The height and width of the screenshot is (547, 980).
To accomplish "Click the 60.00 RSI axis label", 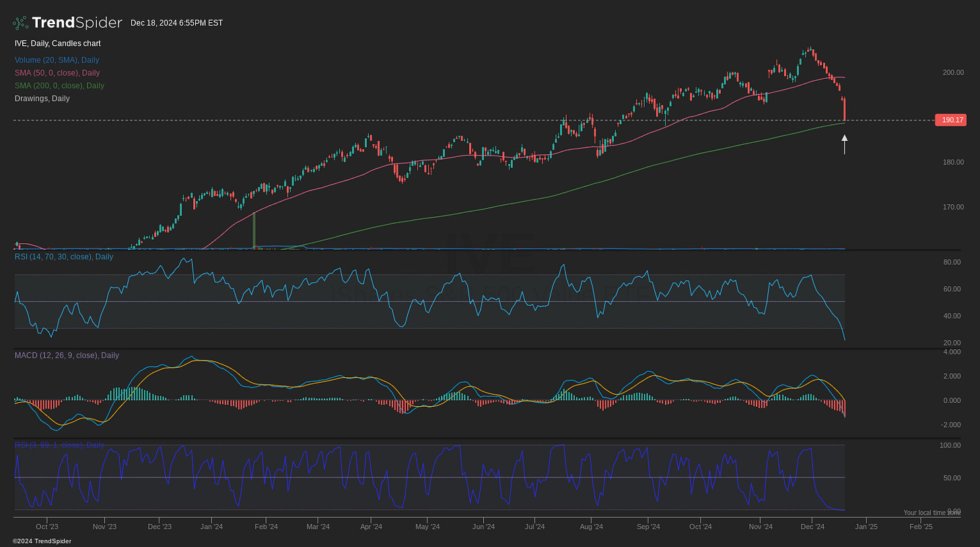I will (x=952, y=289).
